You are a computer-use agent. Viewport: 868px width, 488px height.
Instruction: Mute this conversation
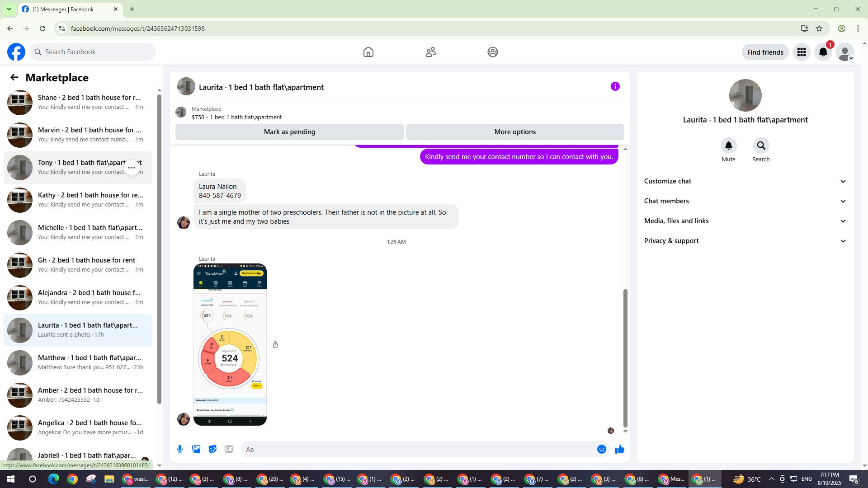coord(728,146)
